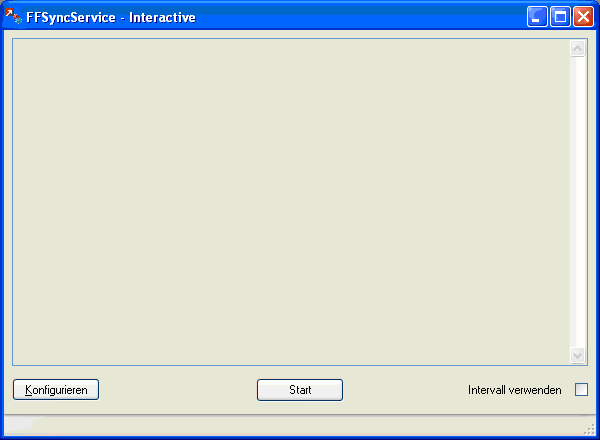600x440 pixels.
Task: Click the FFSyncService title bar icon
Action: point(14,16)
